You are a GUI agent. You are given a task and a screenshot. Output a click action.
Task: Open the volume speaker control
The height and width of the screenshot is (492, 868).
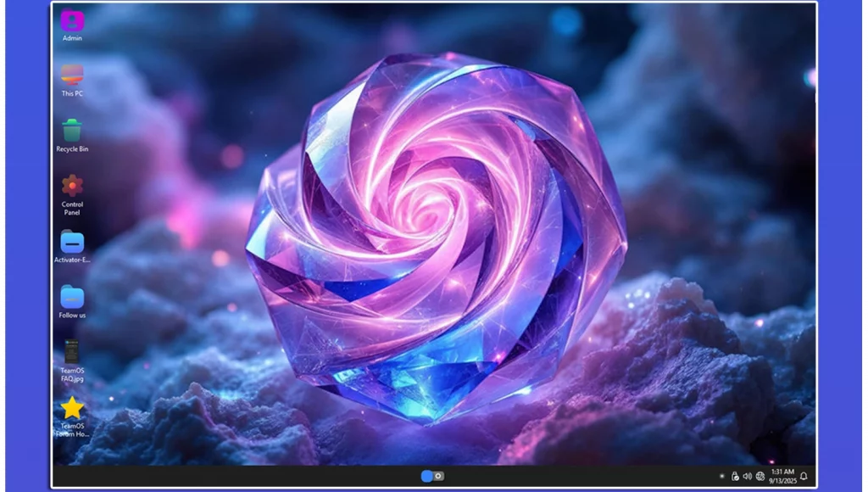(x=747, y=476)
